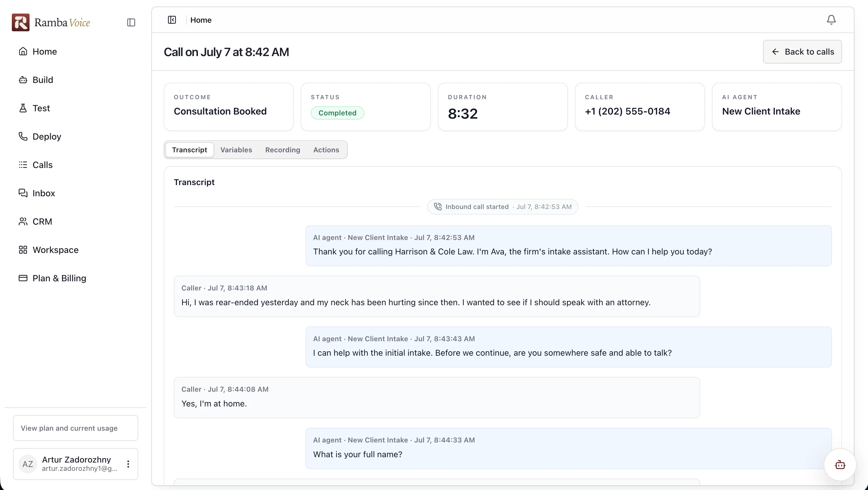The image size is (868, 490).
Task: Click the sidebar toggle icon beside Home breadcrumb
Action: click(x=172, y=20)
